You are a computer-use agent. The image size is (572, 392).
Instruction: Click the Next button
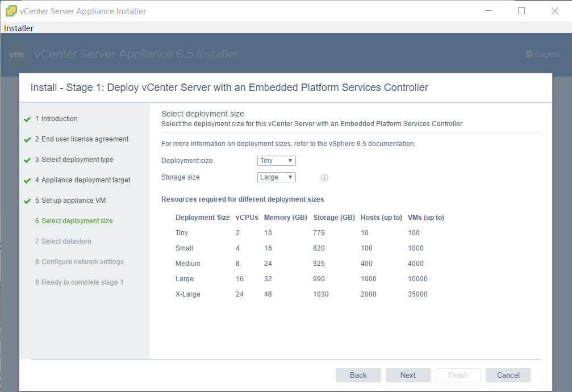[408, 375]
